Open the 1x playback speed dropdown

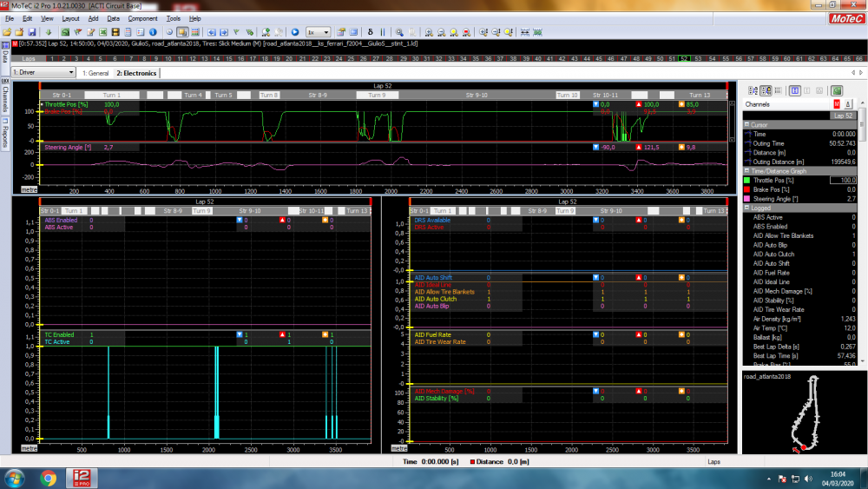tap(319, 32)
